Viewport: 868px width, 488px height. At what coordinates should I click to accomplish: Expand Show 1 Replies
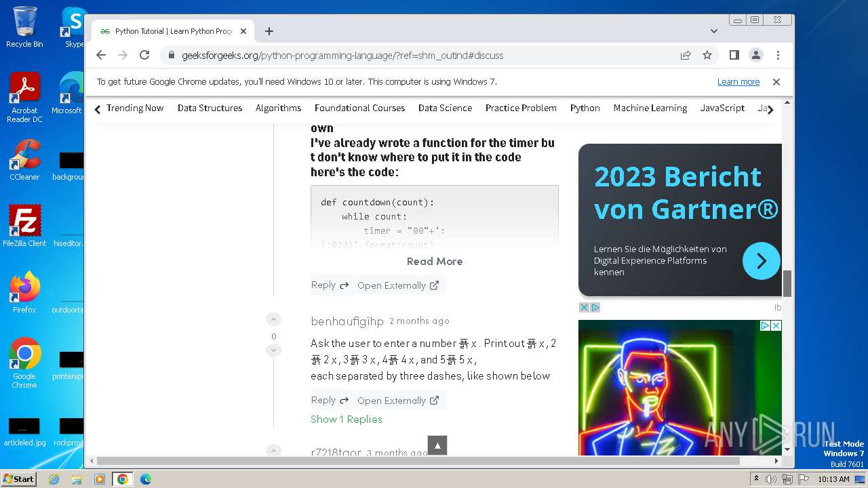347,419
